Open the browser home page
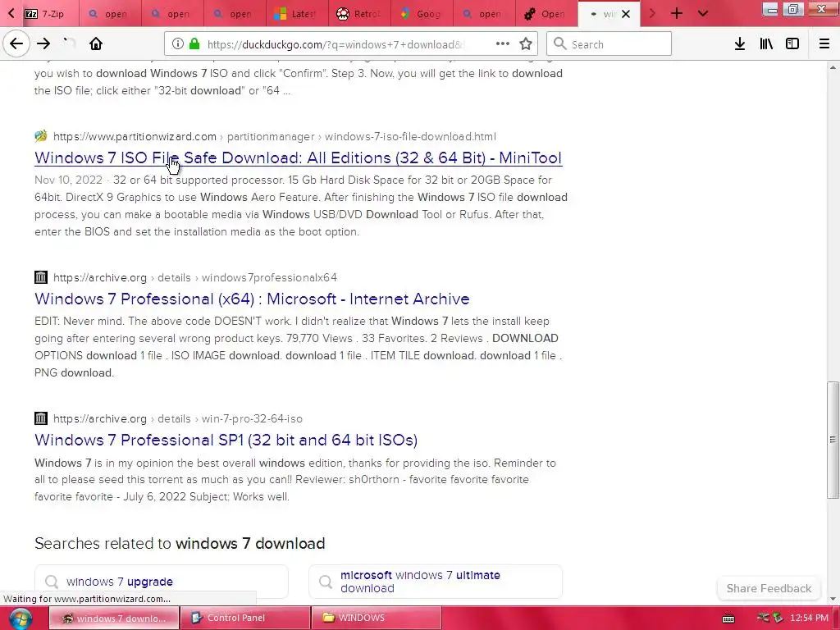The image size is (840, 630). pos(96,44)
